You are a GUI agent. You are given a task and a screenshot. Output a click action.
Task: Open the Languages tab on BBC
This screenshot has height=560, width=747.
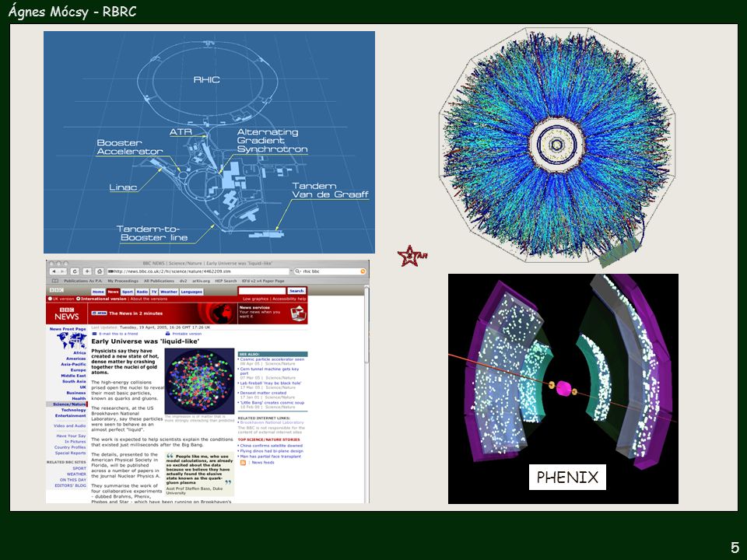(x=191, y=292)
